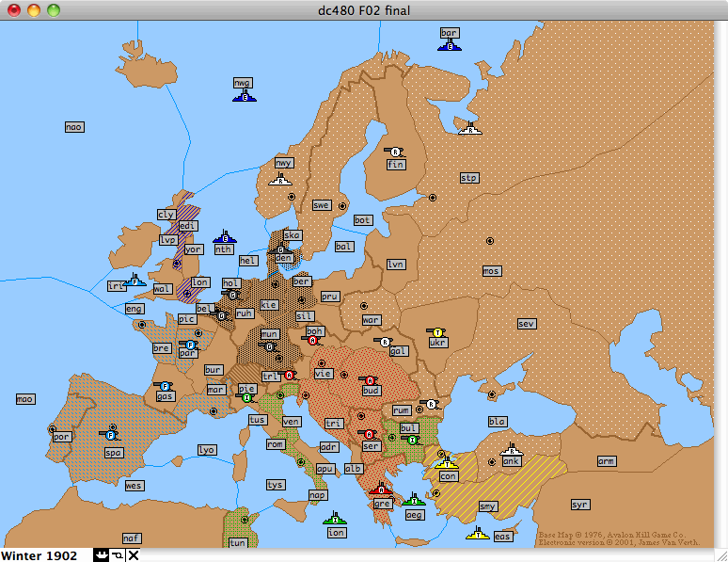The image size is (728, 562).
Task: Click the Marseilles supply center dot
Action: 214,411
